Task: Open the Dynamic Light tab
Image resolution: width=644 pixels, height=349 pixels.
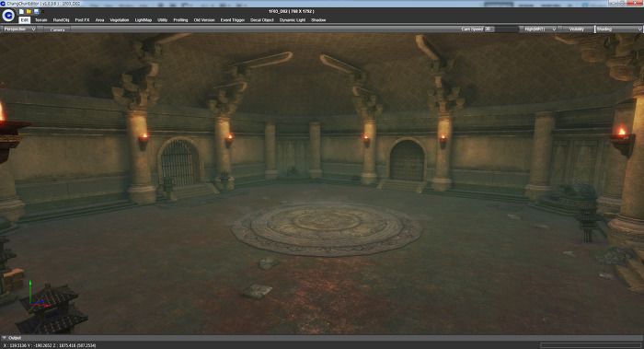Action: (x=293, y=19)
